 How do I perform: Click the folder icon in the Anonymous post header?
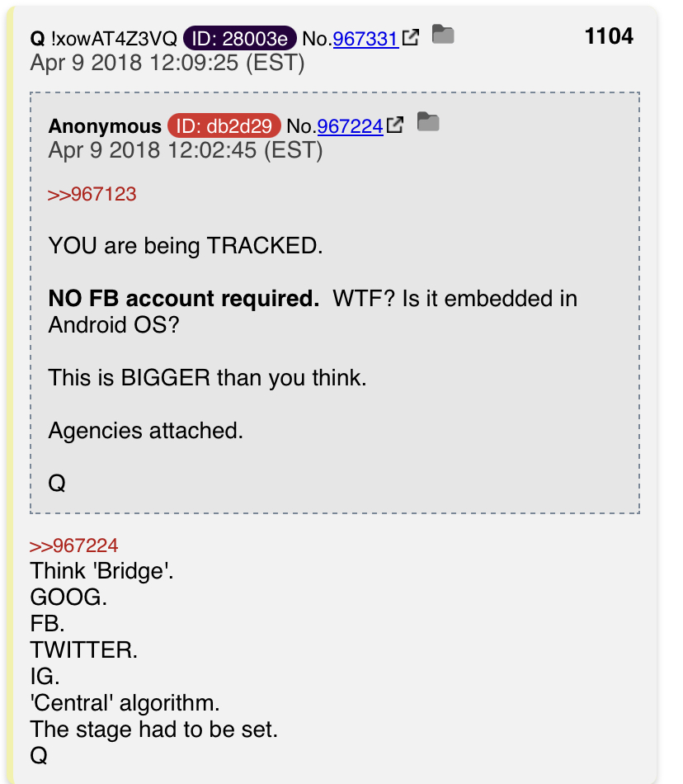point(427,121)
